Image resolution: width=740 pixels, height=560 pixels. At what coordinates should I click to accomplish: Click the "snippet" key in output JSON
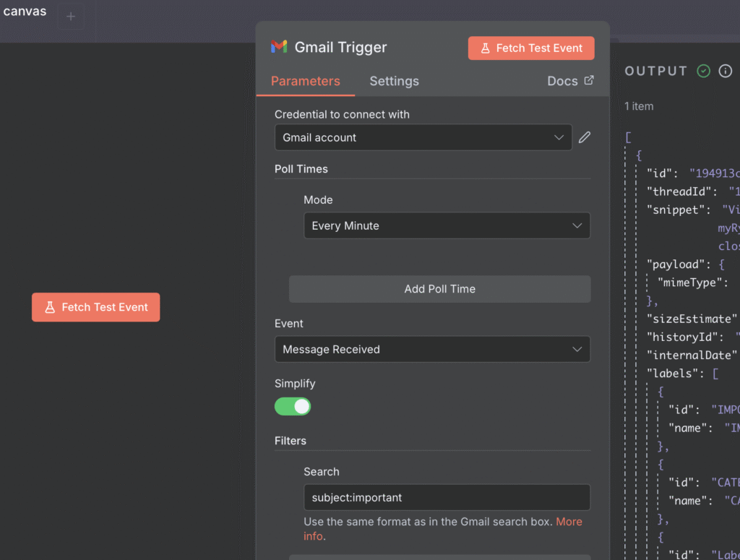pos(676,210)
